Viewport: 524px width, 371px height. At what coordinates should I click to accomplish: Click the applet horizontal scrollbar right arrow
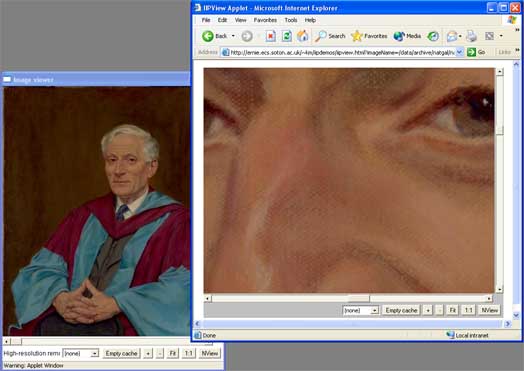click(x=489, y=298)
